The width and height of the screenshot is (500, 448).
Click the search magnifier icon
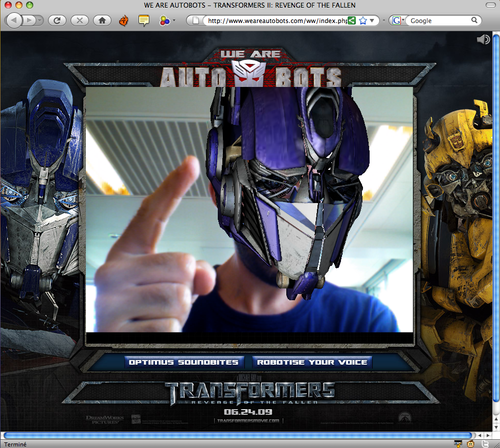[x=474, y=20]
